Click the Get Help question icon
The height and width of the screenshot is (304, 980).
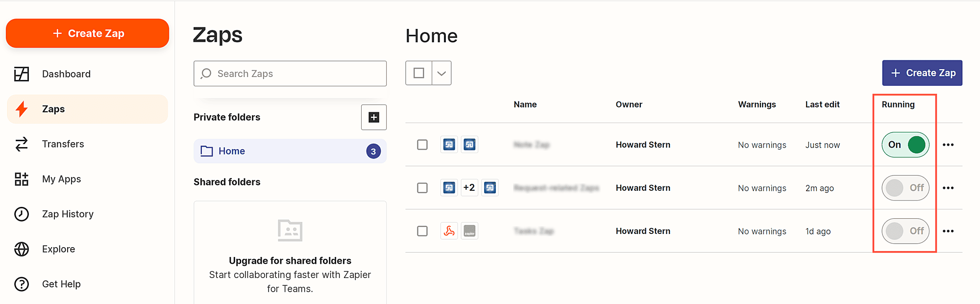[x=22, y=284]
